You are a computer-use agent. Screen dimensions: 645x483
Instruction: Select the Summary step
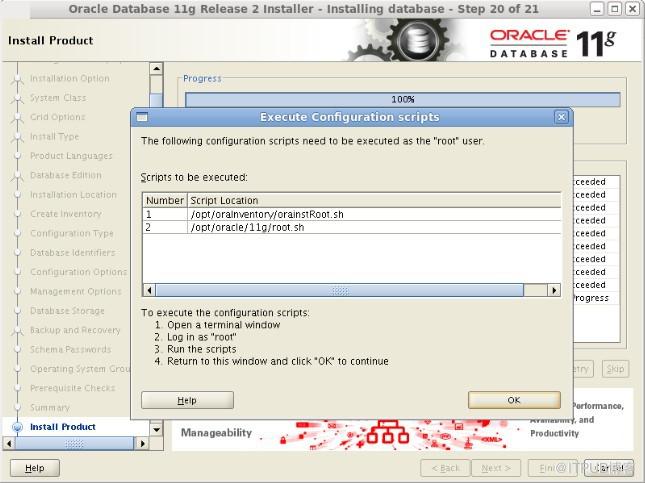[x=50, y=407]
